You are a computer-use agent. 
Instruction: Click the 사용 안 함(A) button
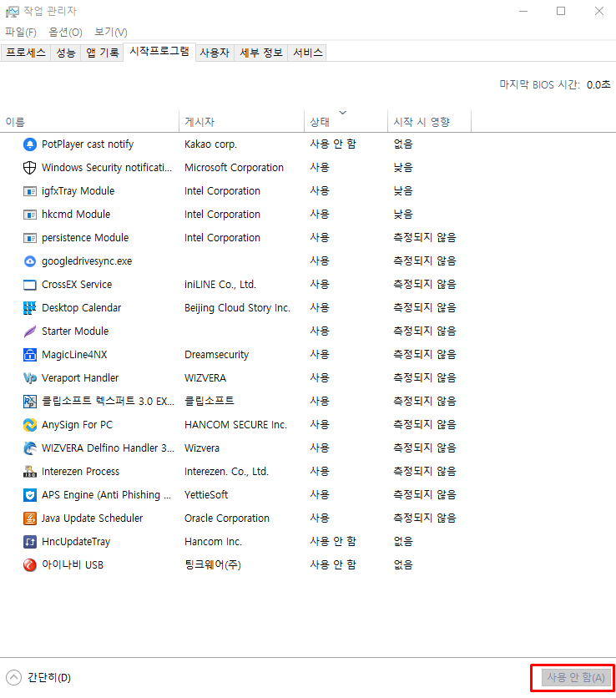[x=575, y=677]
